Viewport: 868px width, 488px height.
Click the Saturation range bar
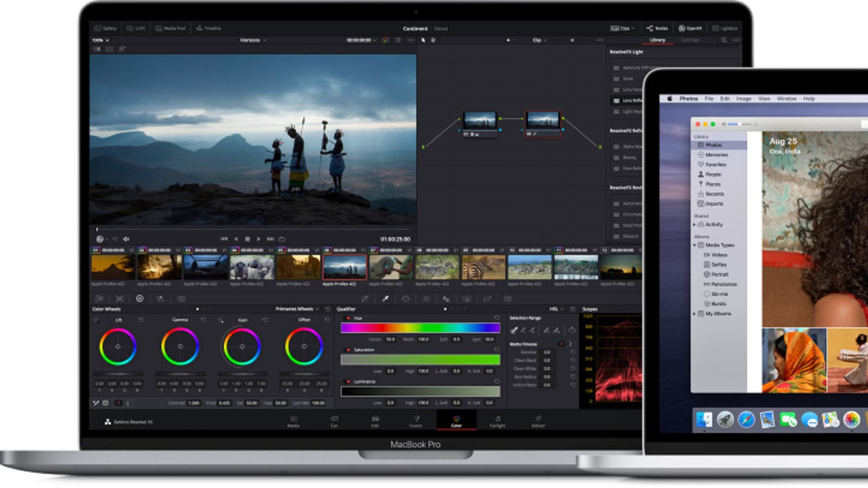click(x=420, y=359)
